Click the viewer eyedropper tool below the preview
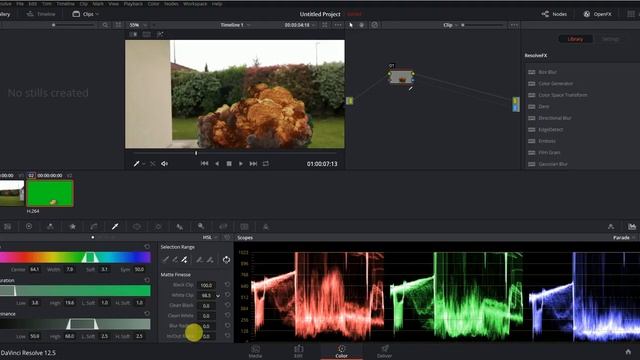Screen dimensions: 640x360 [136, 164]
